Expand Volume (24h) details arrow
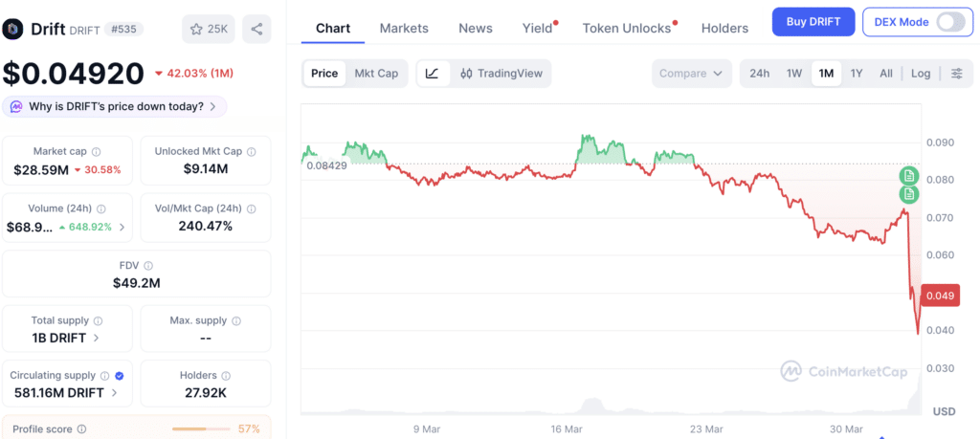Viewport: 980px width, 439px height. (122, 228)
